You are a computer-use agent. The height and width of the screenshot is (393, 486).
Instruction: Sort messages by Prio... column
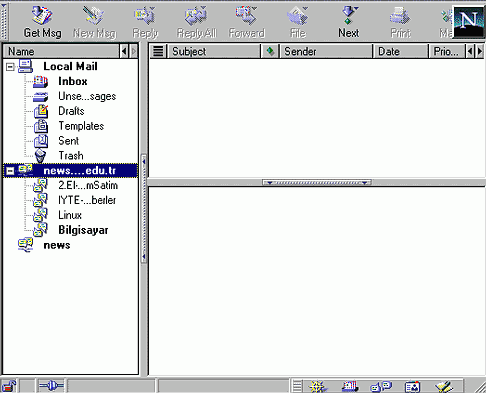point(447,51)
